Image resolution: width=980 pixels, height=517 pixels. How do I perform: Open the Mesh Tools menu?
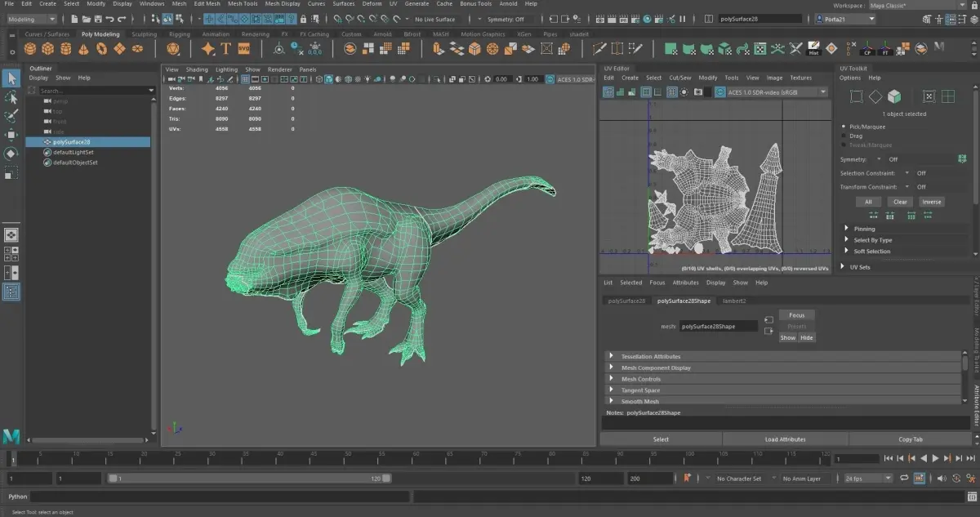click(242, 4)
